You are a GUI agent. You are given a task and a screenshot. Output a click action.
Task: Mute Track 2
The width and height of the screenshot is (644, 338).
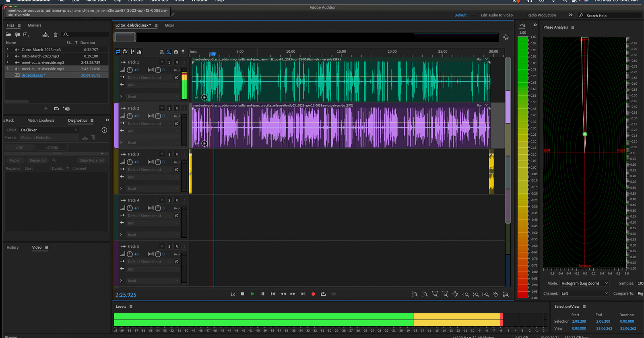162,108
